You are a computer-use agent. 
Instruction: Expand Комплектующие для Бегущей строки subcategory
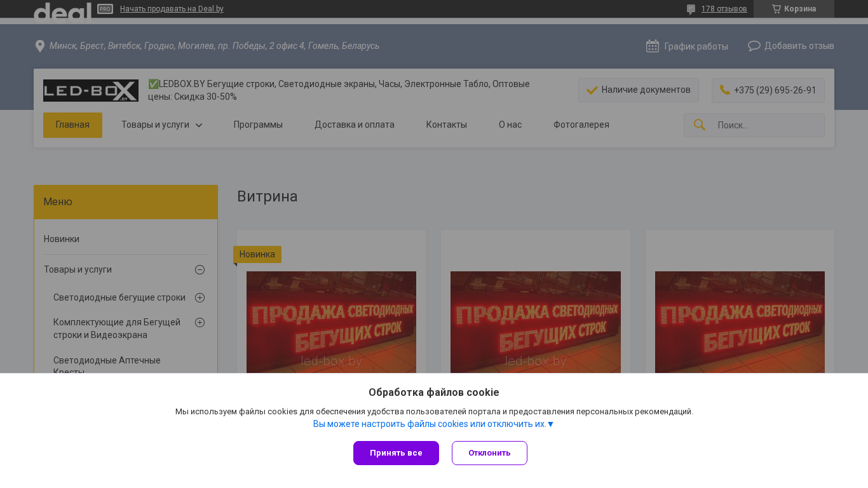[200, 322]
